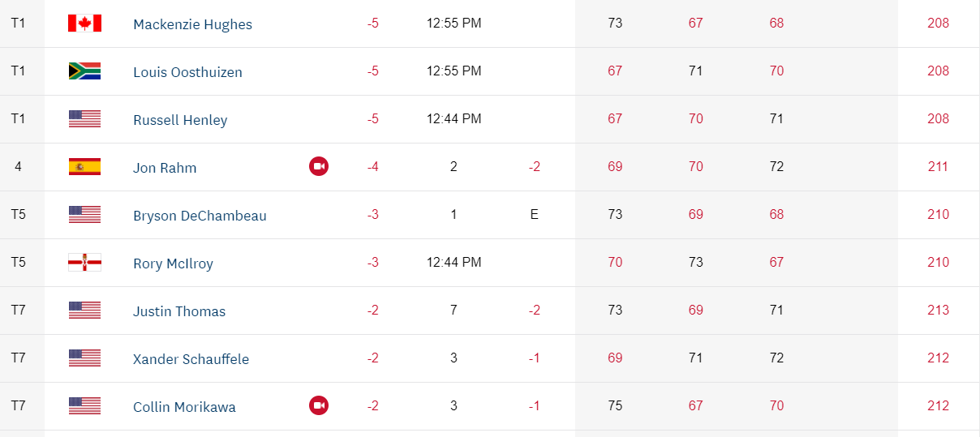
Task: Click the Spanish flag beside Jon Rahm
Action: [84, 167]
